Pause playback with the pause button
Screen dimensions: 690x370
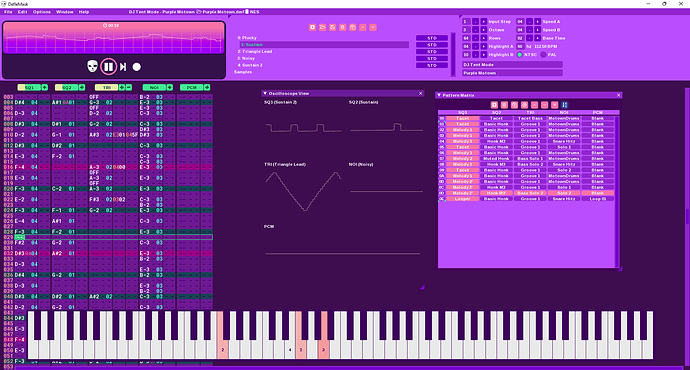[108, 67]
